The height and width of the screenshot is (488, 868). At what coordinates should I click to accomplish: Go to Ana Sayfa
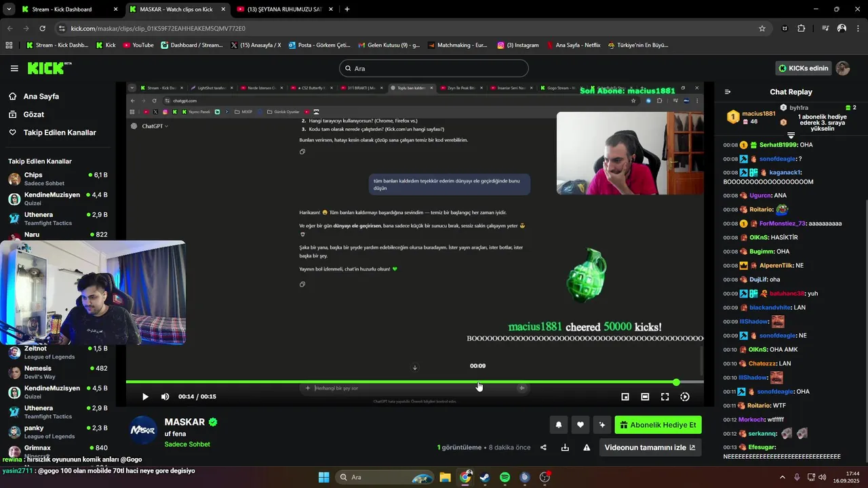(41, 96)
